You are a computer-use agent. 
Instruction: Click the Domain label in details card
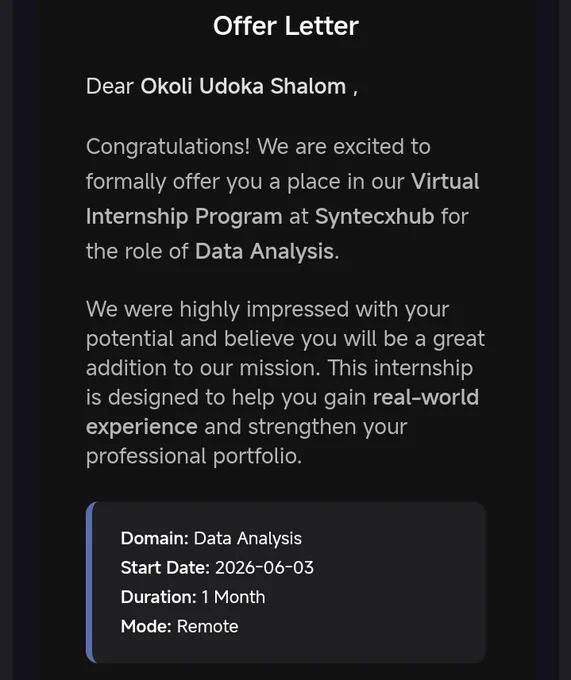click(x=155, y=538)
